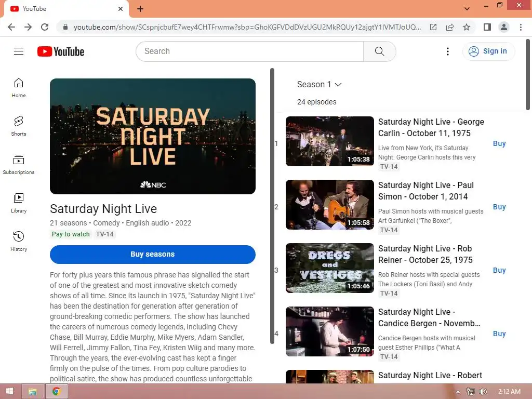The width and height of the screenshot is (532, 399).
Task: Open YouTube settings three-dot menu
Action: pyautogui.click(x=448, y=51)
